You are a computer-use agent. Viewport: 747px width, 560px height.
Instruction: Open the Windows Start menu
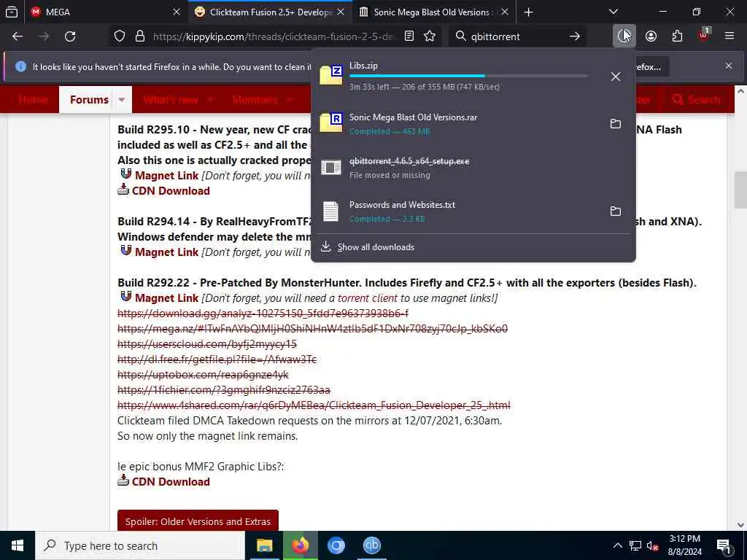pos(18,545)
